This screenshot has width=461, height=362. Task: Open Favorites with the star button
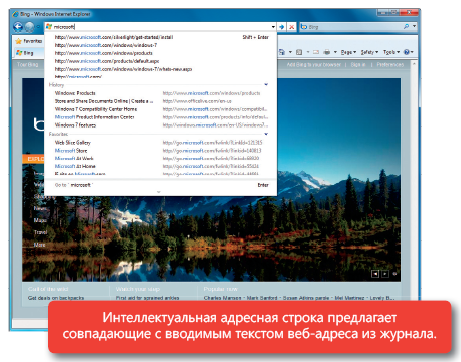click(x=29, y=41)
